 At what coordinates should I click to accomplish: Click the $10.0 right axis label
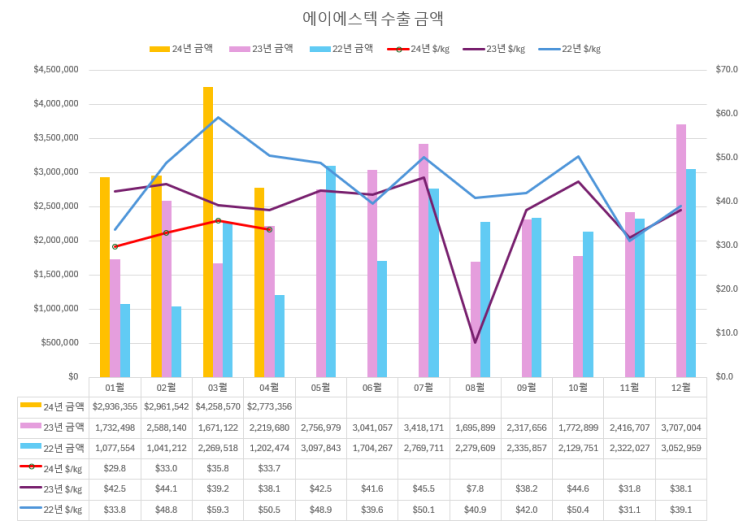coord(726,333)
